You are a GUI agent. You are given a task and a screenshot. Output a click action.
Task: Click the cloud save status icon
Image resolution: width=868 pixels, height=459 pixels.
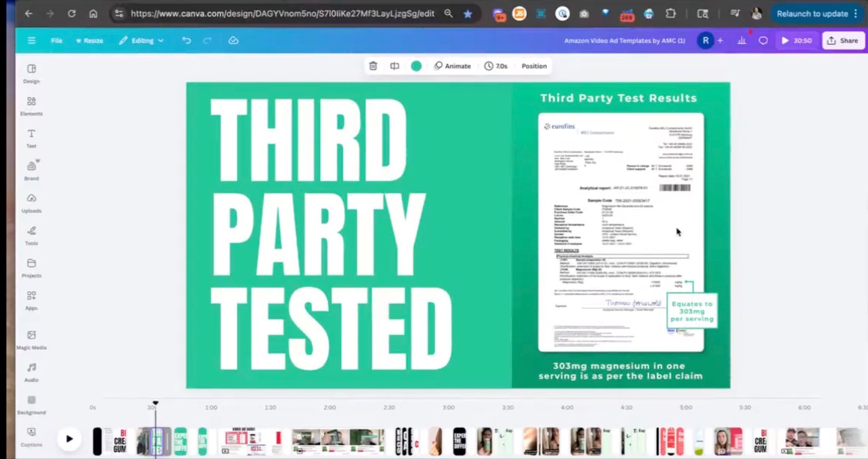[234, 40]
